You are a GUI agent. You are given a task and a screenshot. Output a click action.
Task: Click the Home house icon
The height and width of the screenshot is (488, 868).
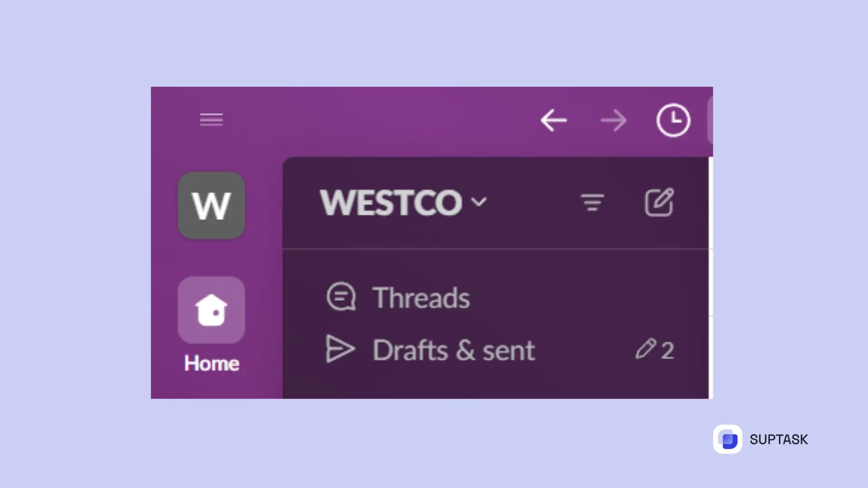211,310
